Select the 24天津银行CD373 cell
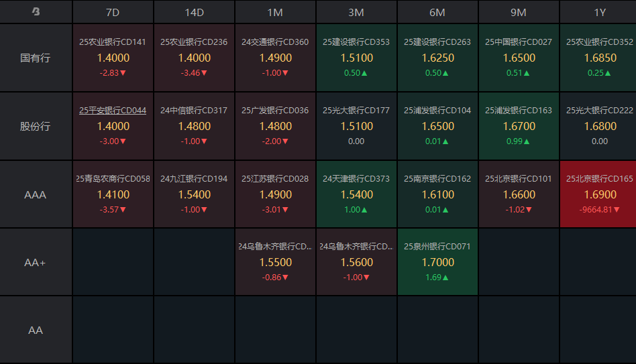Viewport: 636px width, 364px height. pyautogui.click(x=356, y=194)
